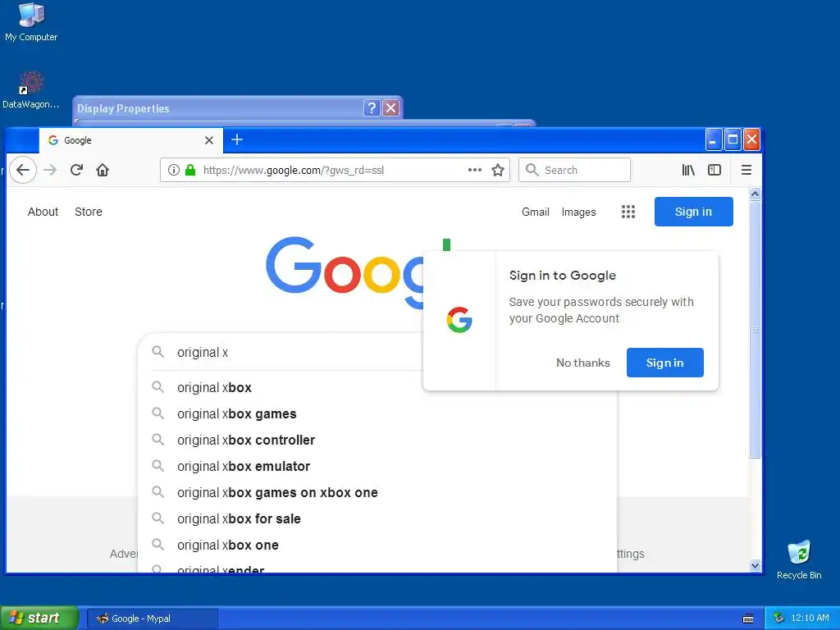Click the vertical scrollbar thumb
Viewport: 840px width, 630px height.
(x=755, y=329)
